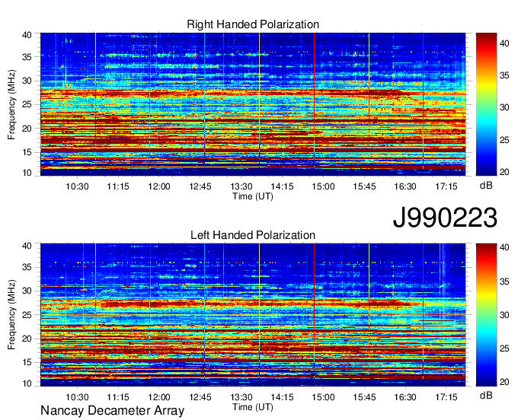The height and width of the screenshot is (420, 518).
Task: Click 16:30 tick on right-handed time axis
Action: 405,186
